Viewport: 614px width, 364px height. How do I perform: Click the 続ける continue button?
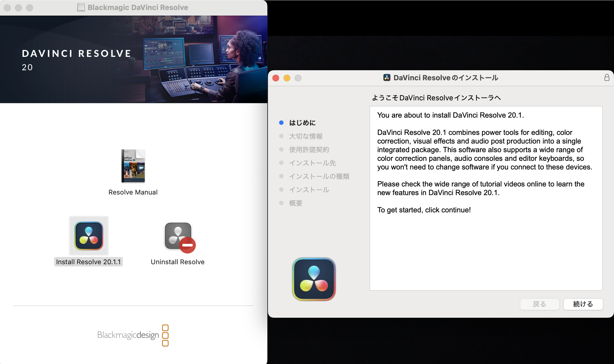click(x=583, y=304)
